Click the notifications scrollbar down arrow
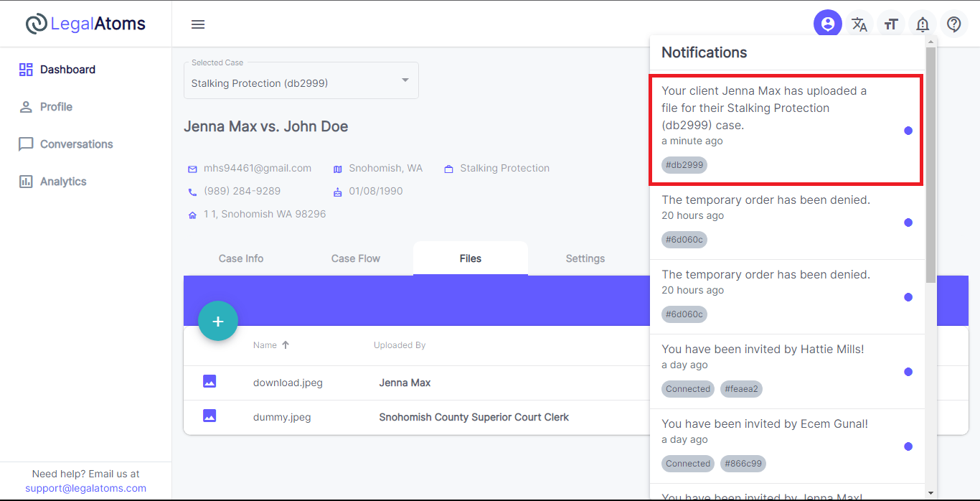Viewport: 980px width, 501px height. point(930,493)
